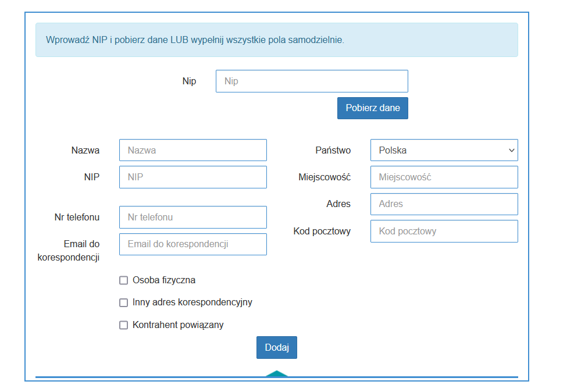574x392 pixels.
Task: Collapse the form using the teal triangle
Action: [277, 374]
